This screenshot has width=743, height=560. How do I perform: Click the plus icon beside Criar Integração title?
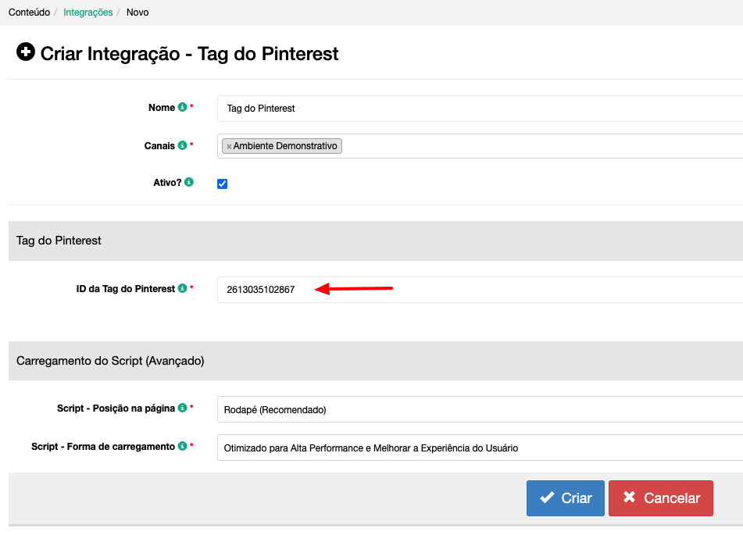[26, 52]
